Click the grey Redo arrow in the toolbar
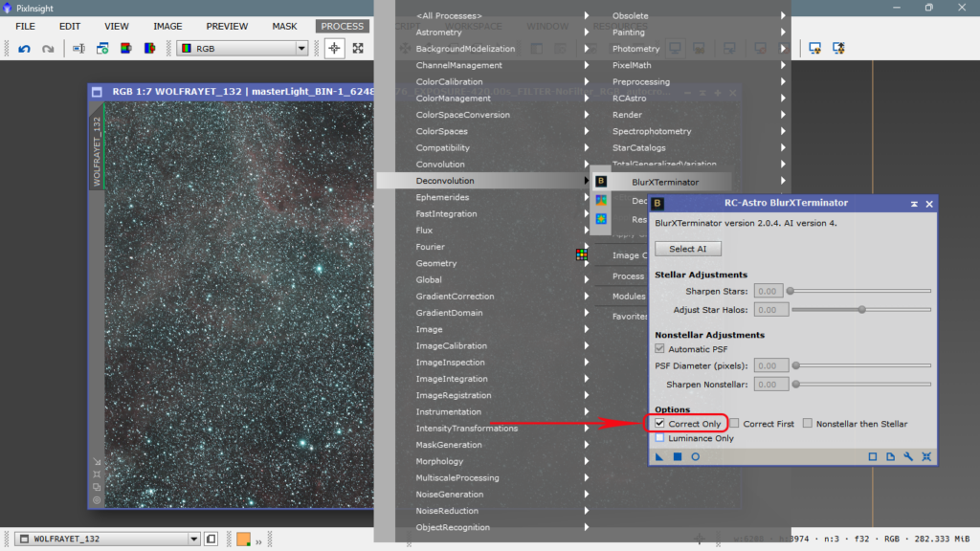 (x=48, y=48)
